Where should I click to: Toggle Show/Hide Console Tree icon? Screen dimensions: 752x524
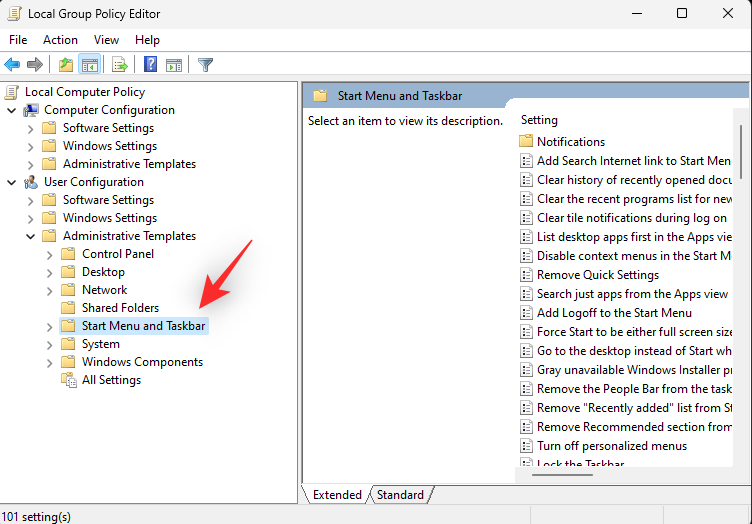point(90,64)
